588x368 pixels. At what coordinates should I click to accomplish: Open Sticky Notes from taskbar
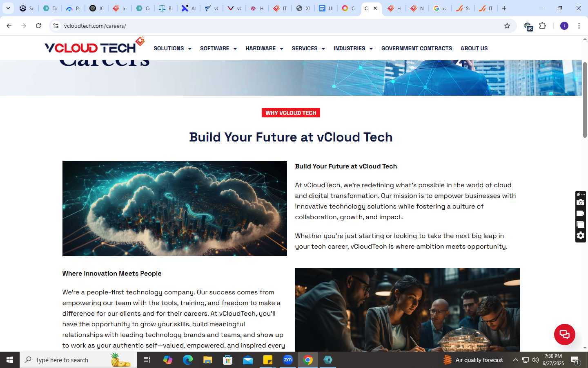(x=268, y=360)
